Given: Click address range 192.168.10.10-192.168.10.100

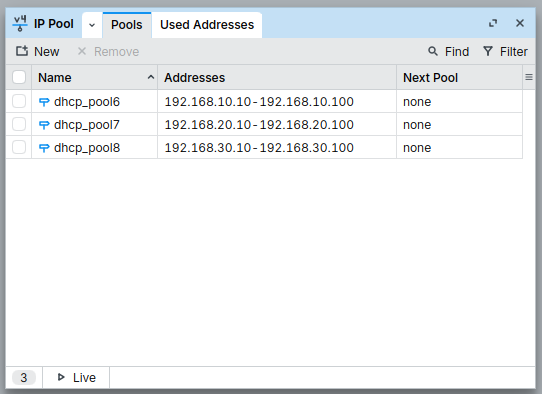Looking at the screenshot, I should (259, 102).
